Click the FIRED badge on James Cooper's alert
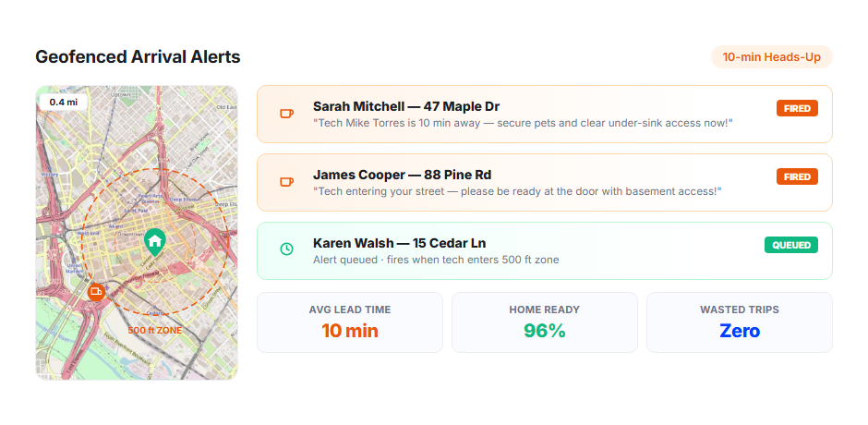The height and width of the screenshot is (425, 868). tap(797, 176)
